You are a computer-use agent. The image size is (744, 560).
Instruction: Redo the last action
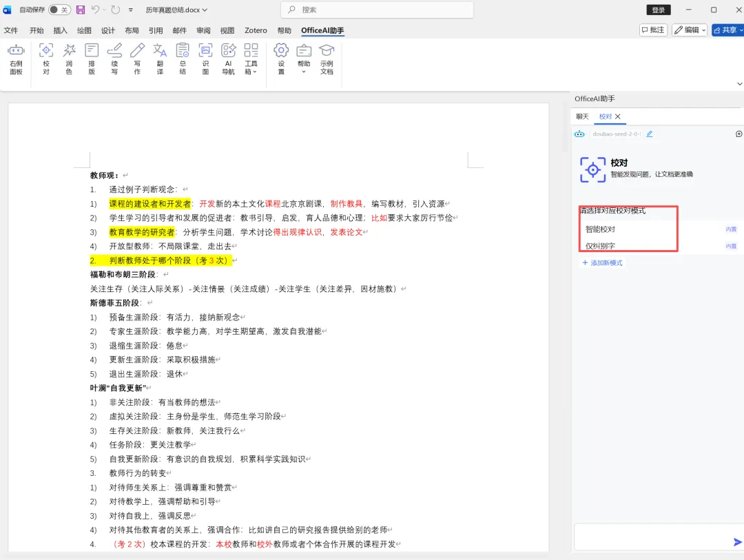(x=115, y=10)
